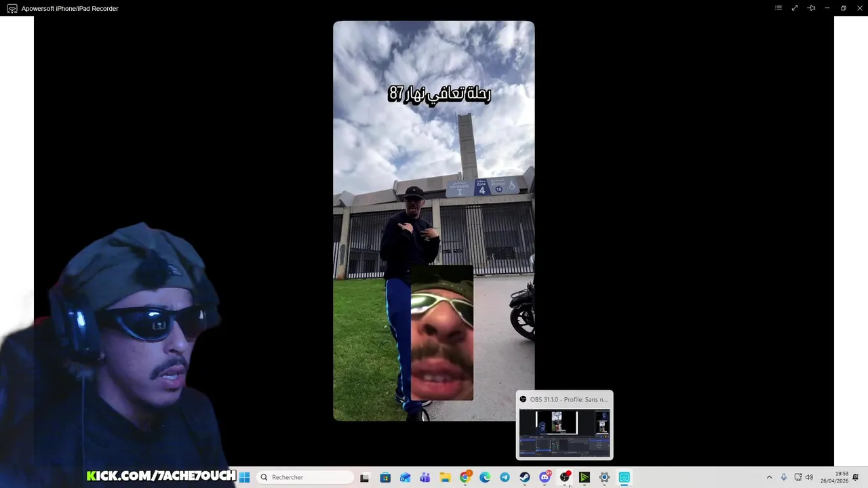Open Microsoft Store from the taskbar

click(385, 477)
